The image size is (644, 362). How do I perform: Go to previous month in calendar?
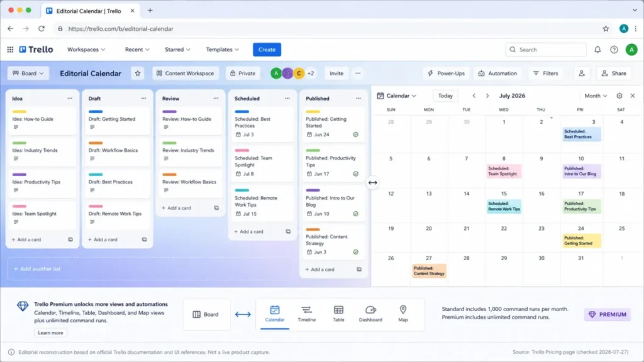point(474,96)
